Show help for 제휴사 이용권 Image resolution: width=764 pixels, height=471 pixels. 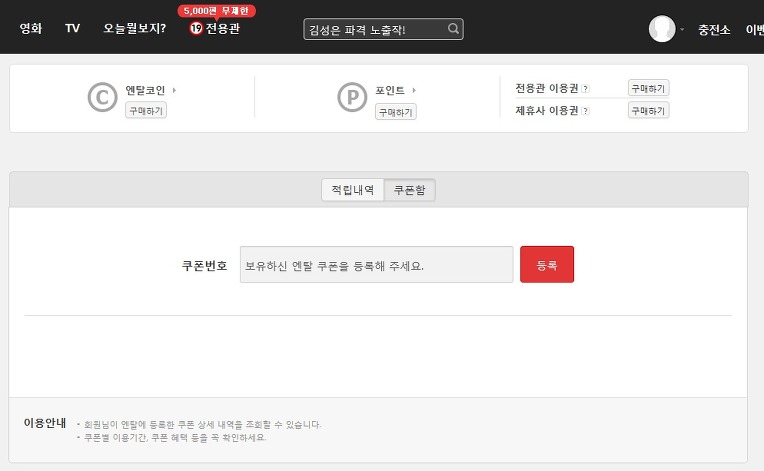click(586, 111)
